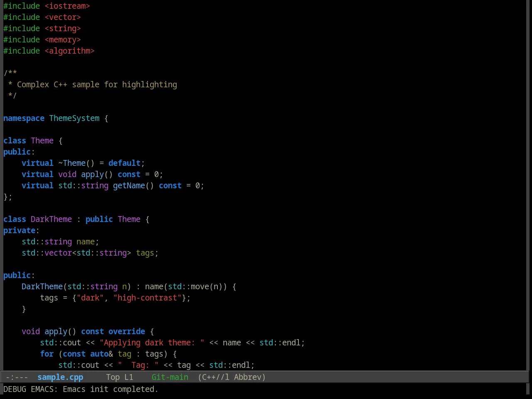The image size is (532, 399).
Task: Click 'auto&' in the for loop
Action: (101, 354)
